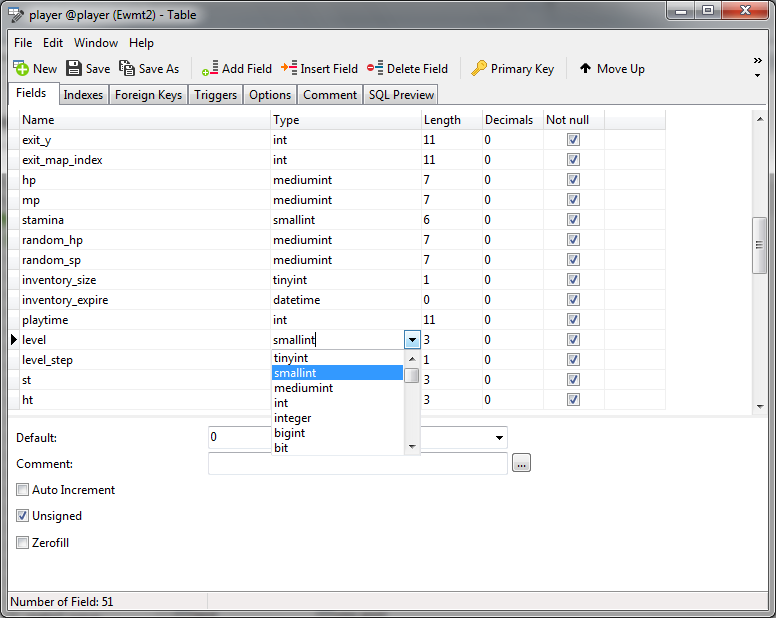Image resolution: width=776 pixels, height=618 pixels.
Task: Enable the Zerofill checkbox
Action: point(22,542)
